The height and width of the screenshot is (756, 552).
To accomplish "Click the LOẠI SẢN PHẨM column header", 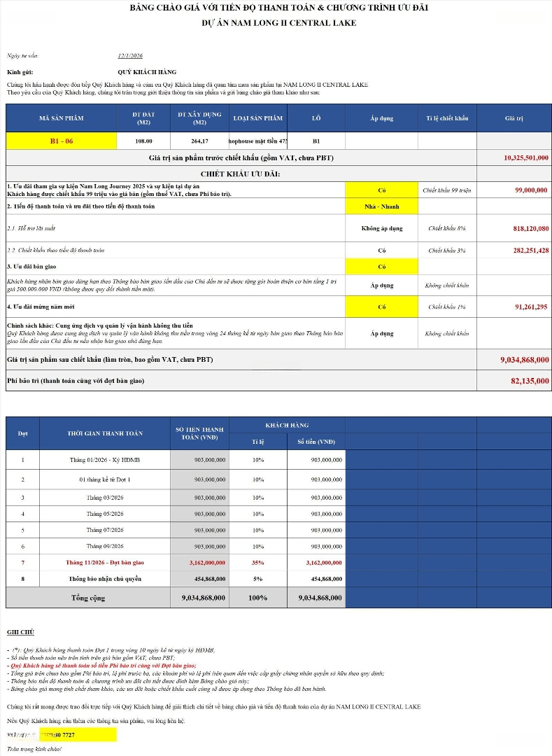I will pos(258,118).
